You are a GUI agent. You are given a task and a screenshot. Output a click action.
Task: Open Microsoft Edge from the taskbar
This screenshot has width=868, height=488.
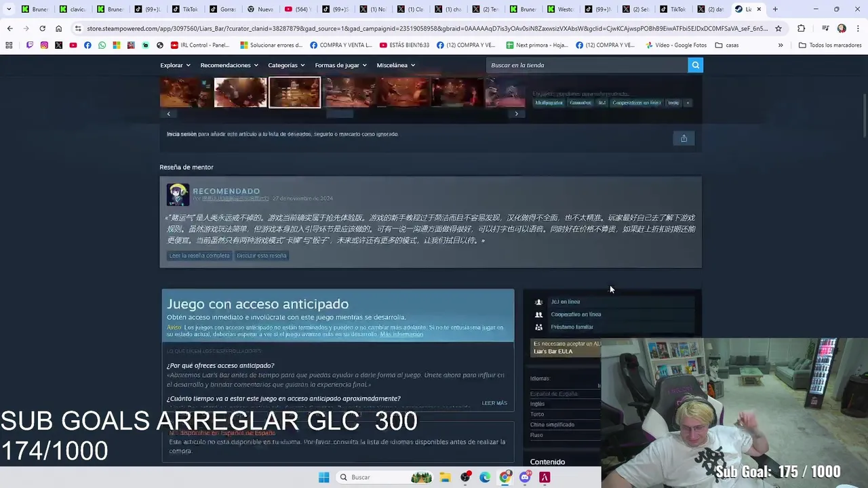tap(485, 477)
